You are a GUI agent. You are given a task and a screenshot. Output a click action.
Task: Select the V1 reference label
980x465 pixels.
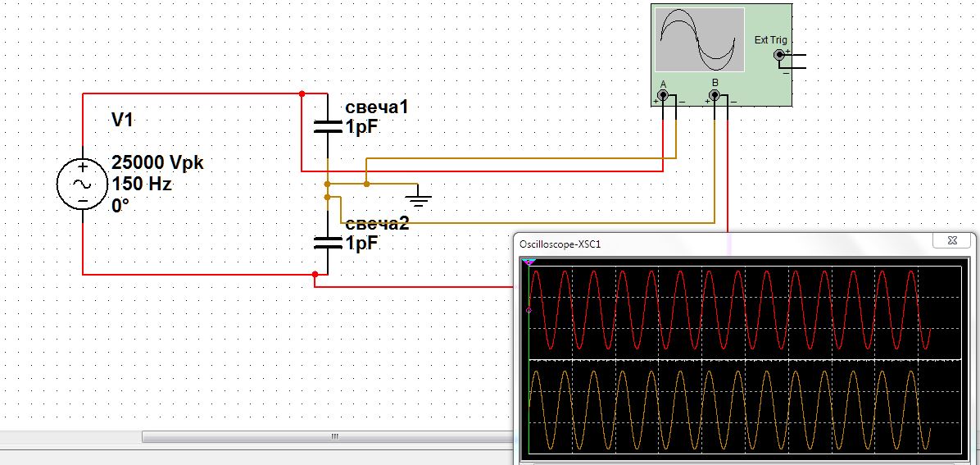(122, 121)
